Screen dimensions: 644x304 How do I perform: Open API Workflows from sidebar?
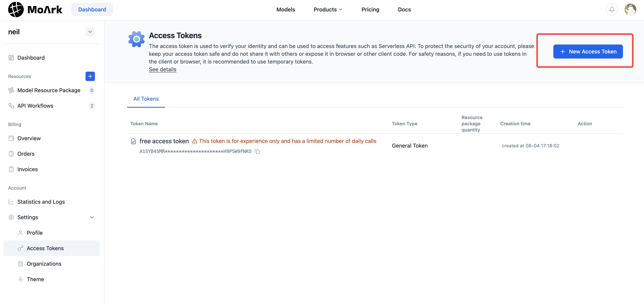[x=35, y=106]
